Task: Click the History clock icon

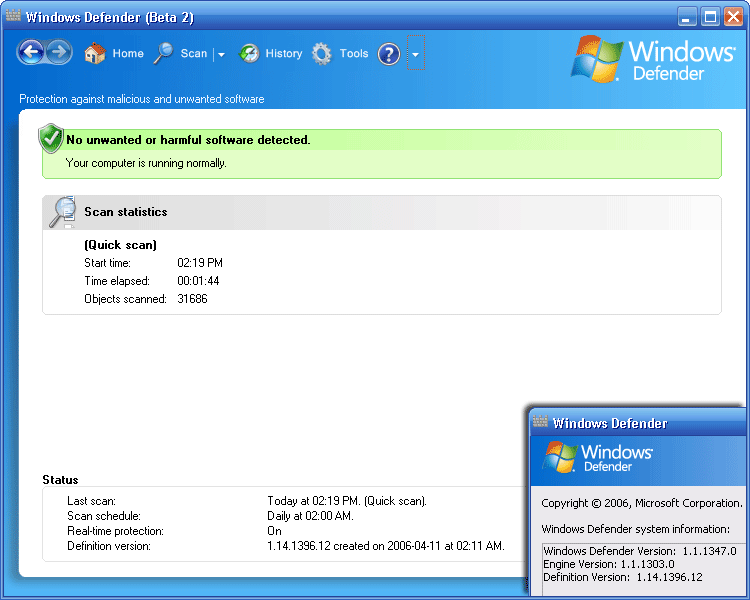Action: (249, 54)
